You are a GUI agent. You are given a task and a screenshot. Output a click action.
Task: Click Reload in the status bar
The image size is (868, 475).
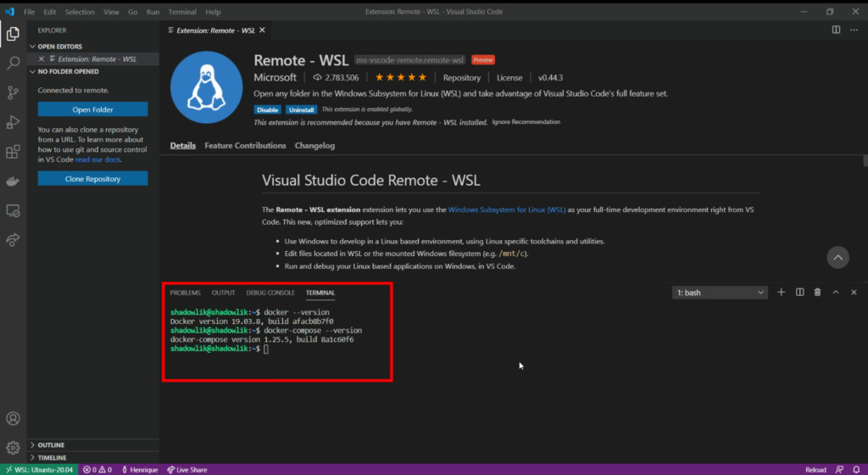click(x=815, y=469)
